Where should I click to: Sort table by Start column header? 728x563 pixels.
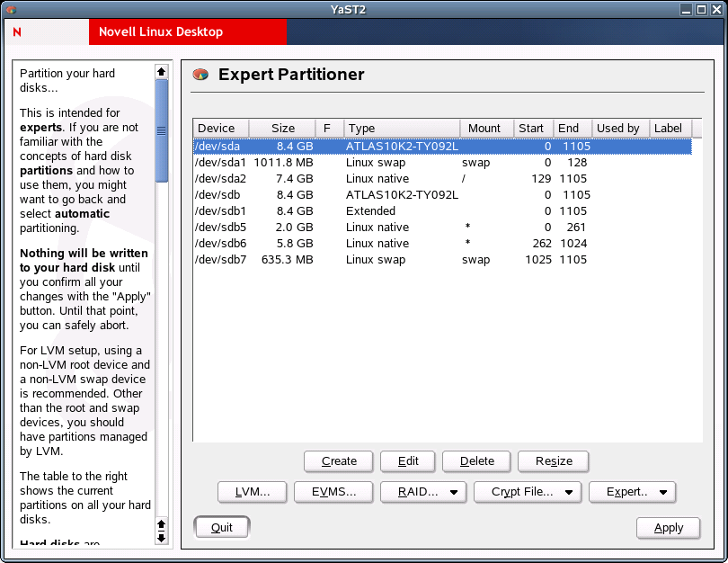pyautogui.click(x=533, y=129)
